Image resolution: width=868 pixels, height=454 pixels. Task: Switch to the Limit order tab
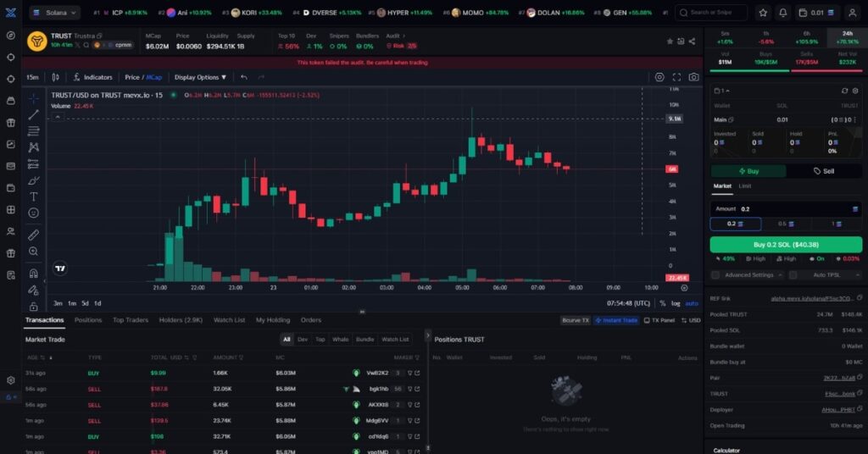point(745,186)
